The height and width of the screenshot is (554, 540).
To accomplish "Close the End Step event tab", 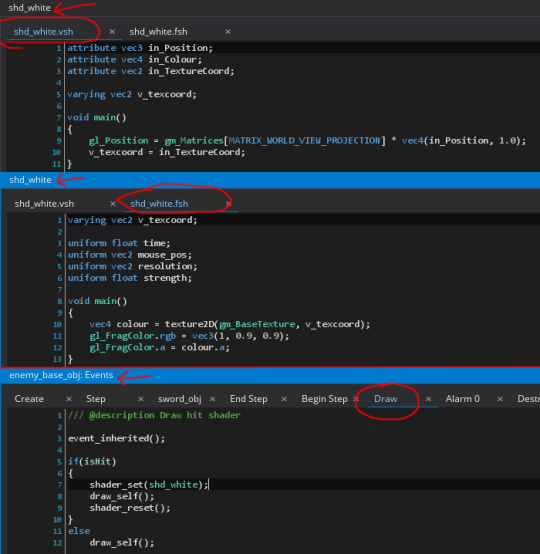I will point(284,399).
